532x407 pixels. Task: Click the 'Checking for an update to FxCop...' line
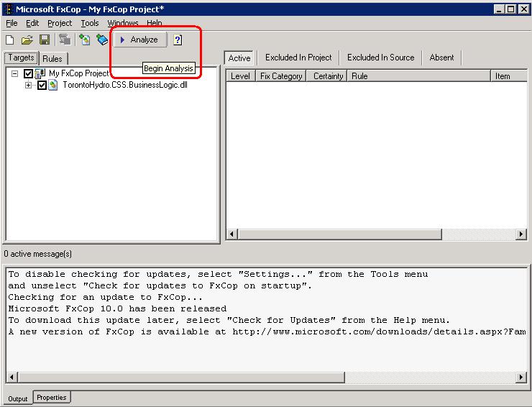[105, 298]
